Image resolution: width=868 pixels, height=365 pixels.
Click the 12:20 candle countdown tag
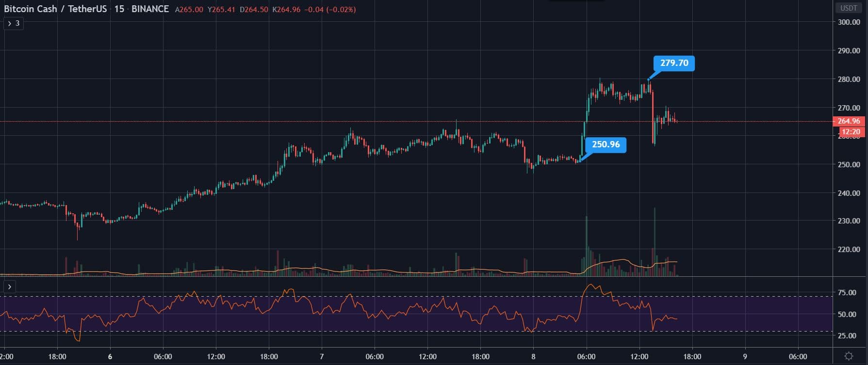(851, 132)
